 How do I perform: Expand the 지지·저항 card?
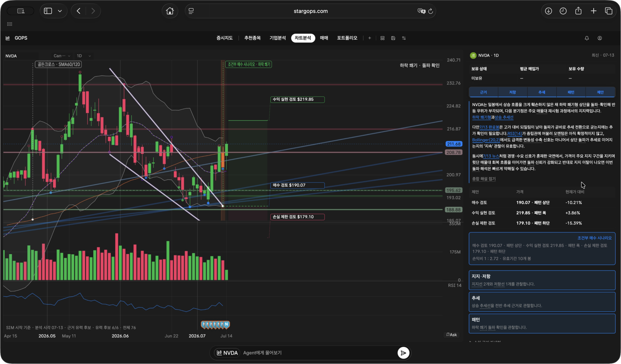point(542,280)
